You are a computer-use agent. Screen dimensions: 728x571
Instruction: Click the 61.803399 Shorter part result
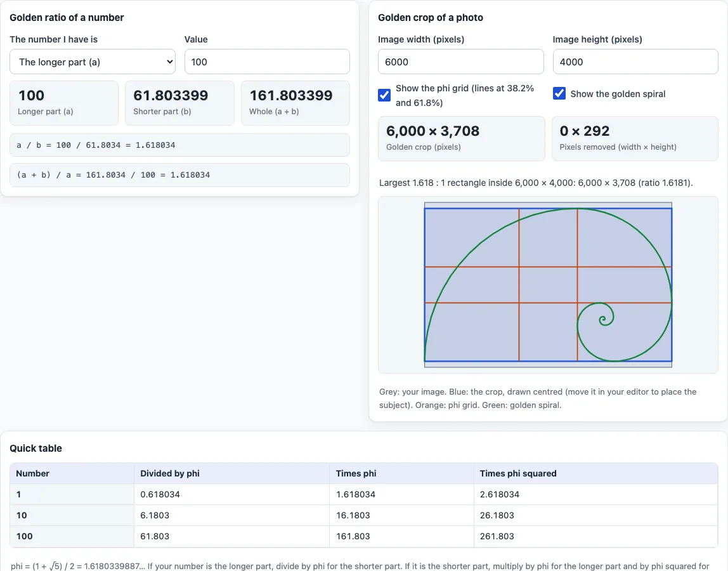coord(179,103)
